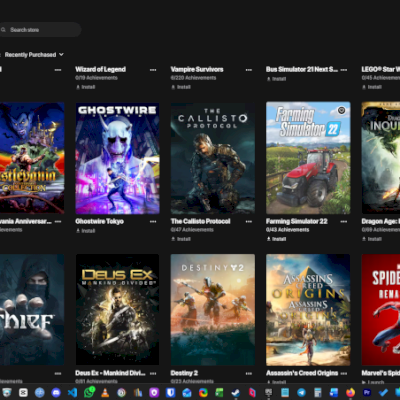The width and height of the screenshot is (400, 400).
Task: Click Vampire Survivors achievements count text
Action: pyautogui.click(x=193, y=78)
